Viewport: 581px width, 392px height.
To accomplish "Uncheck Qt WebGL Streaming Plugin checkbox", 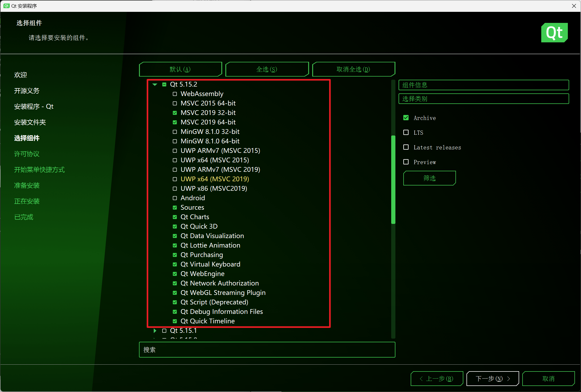I will [175, 293].
